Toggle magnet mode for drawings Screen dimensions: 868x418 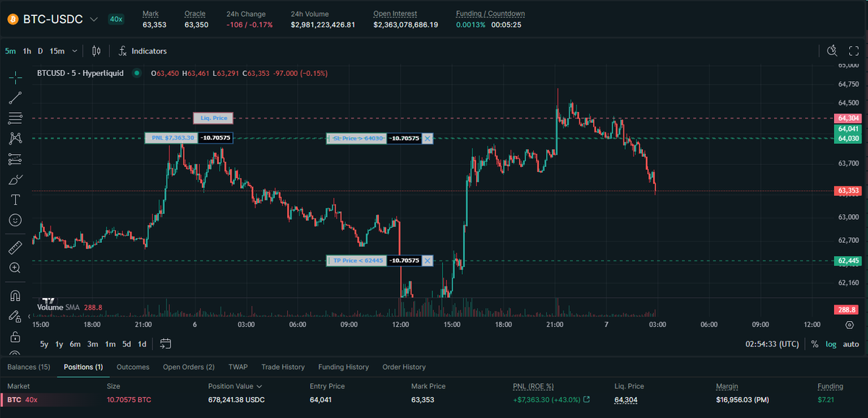(x=15, y=295)
